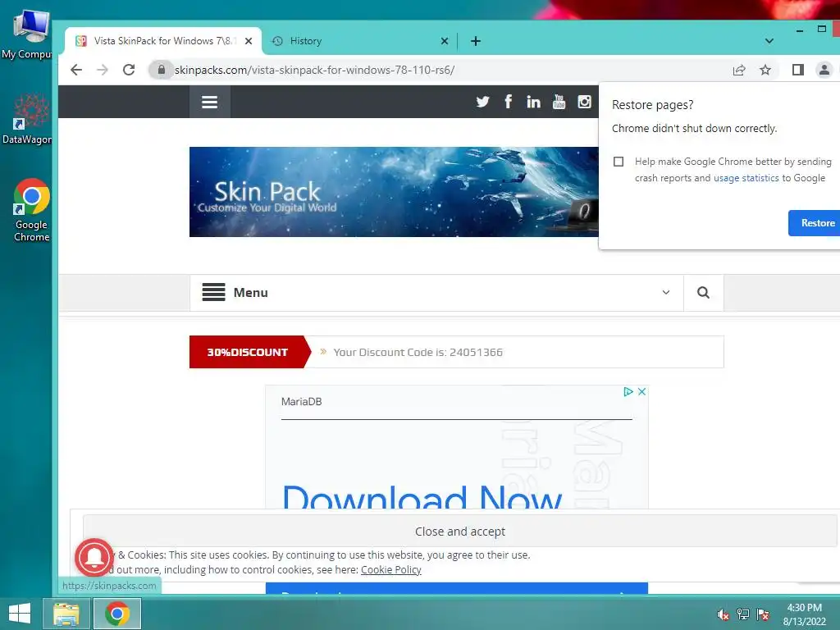Click the Skin Pack banner image
Screen dimensions: 840x630
click(394, 192)
